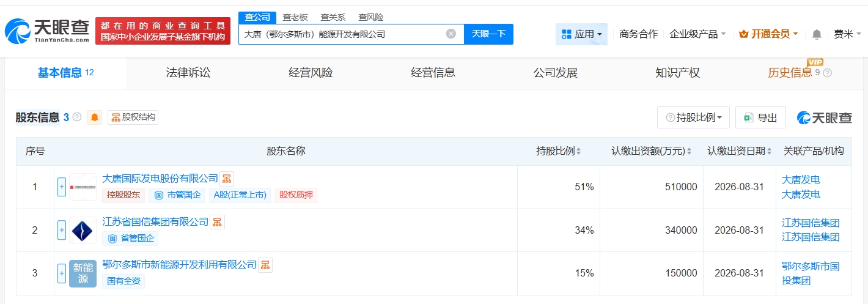Click the 市管国企 tag

pyautogui.click(x=177, y=195)
